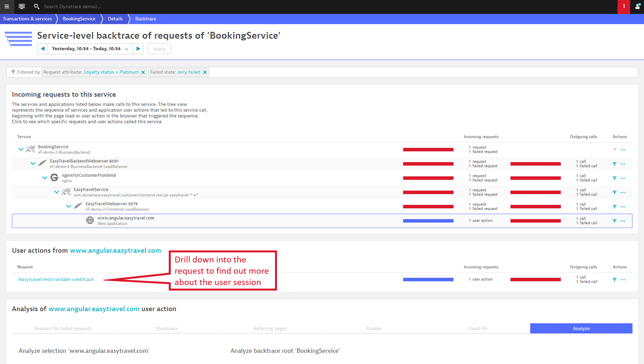Viewport: 644px width, 364px height.
Task: Click the backtrace page header icon
Action: click(18, 39)
